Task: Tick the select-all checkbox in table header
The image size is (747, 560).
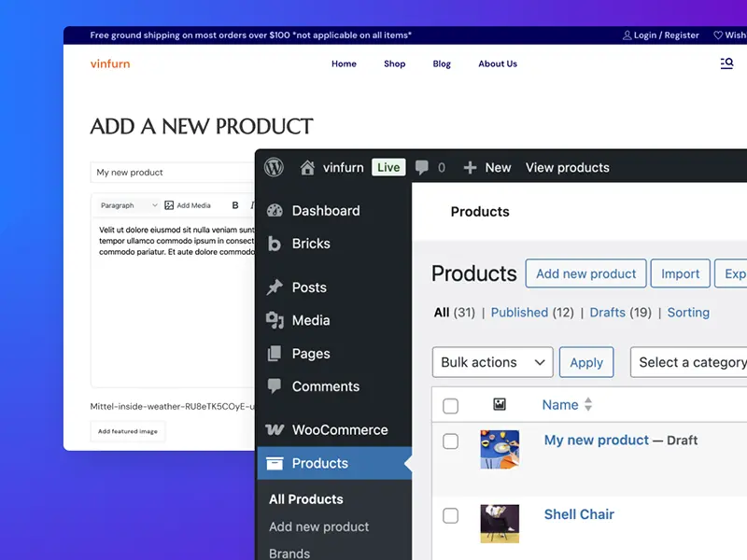Action: pos(450,406)
